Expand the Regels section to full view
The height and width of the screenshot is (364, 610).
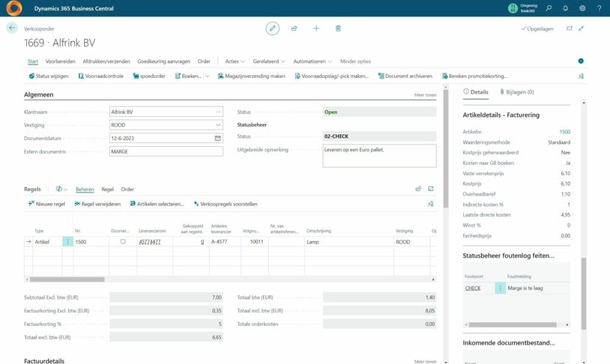(431, 189)
